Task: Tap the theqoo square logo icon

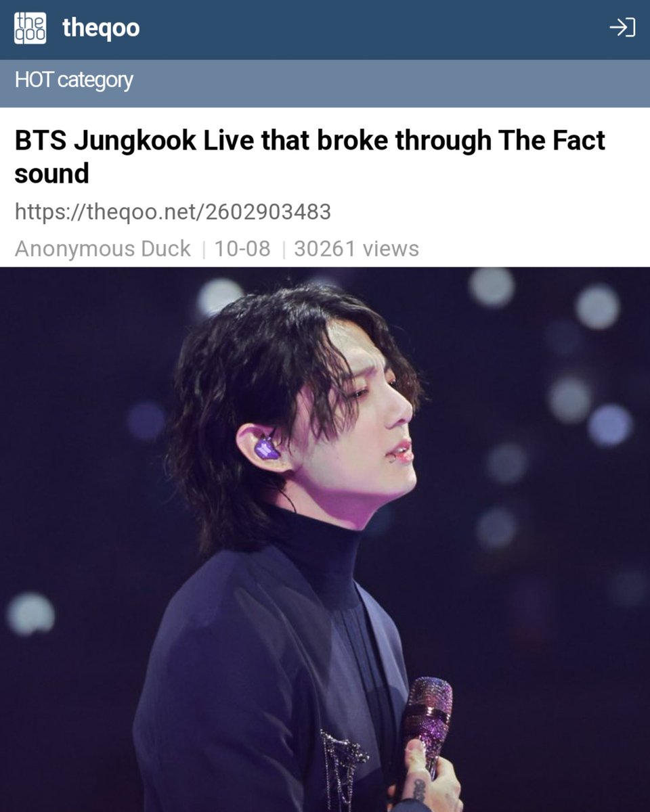Action: tap(30, 28)
